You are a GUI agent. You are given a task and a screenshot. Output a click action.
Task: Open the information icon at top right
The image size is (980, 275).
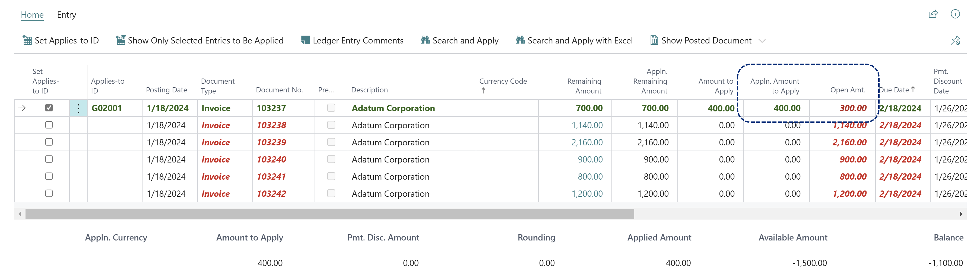(x=955, y=14)
